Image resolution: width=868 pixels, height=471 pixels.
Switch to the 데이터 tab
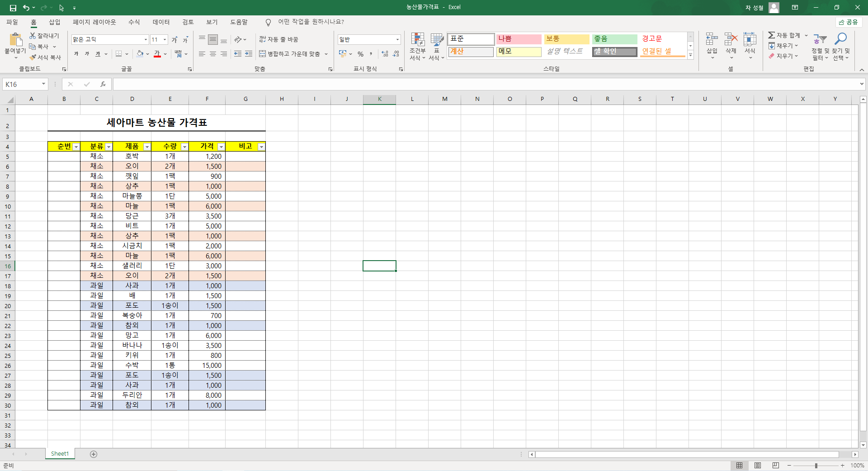click(x=161, y=22)
